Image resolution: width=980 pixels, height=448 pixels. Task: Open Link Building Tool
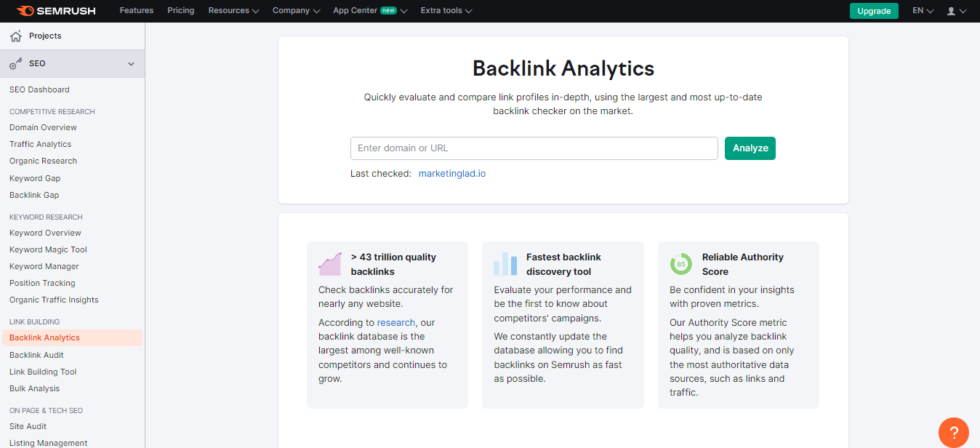pyautogui.click(x=43, y=372)
